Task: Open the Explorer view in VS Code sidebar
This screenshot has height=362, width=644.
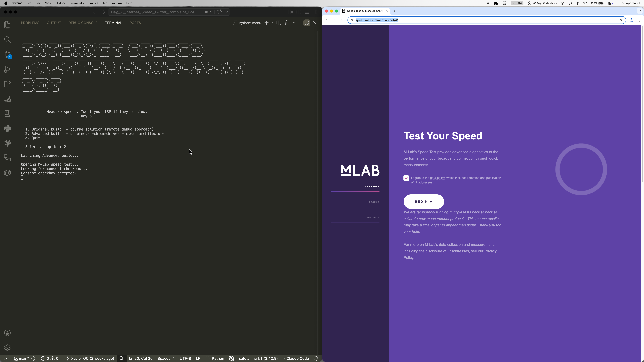Action: pos(7,25)
